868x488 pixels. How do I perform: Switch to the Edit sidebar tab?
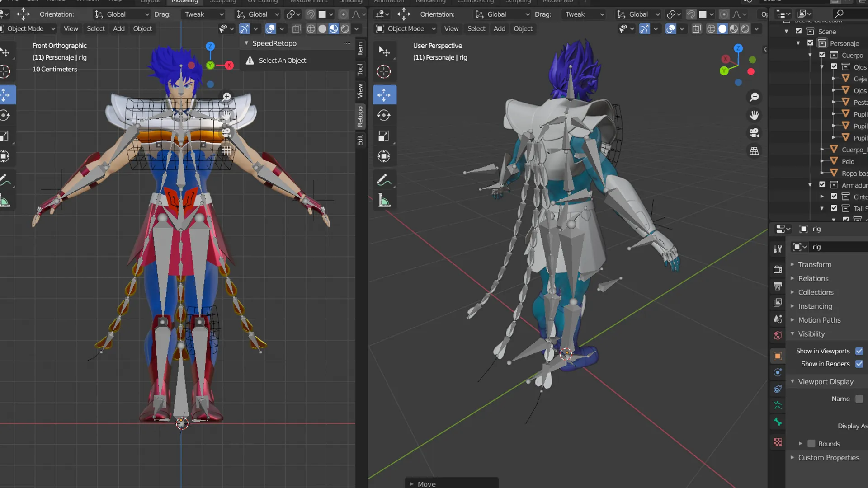tap(360, 140)
